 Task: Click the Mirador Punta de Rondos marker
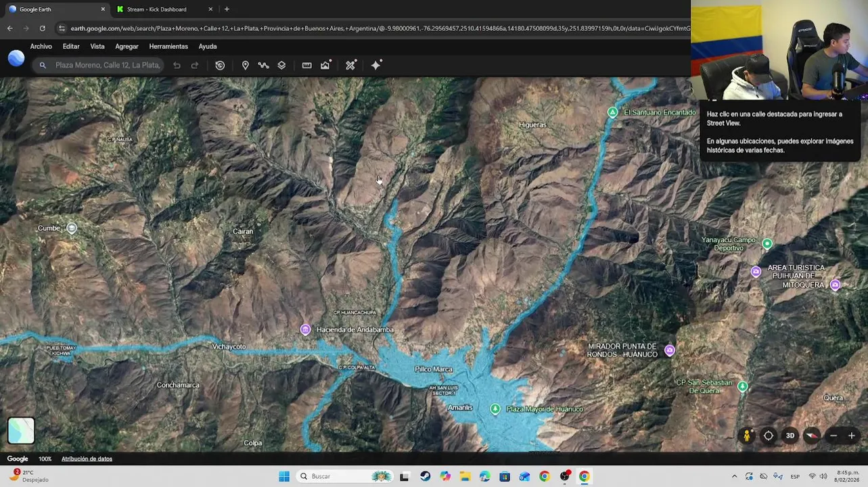(x=669, y=350)
